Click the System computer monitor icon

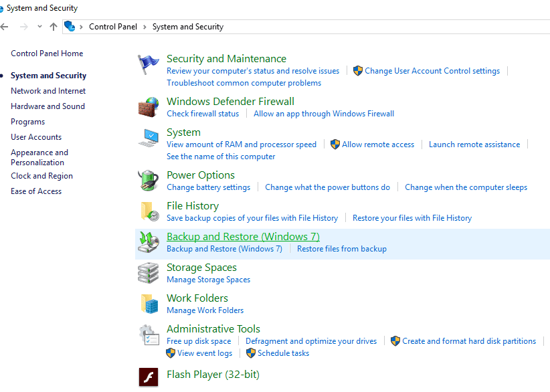tap(149, 138)
